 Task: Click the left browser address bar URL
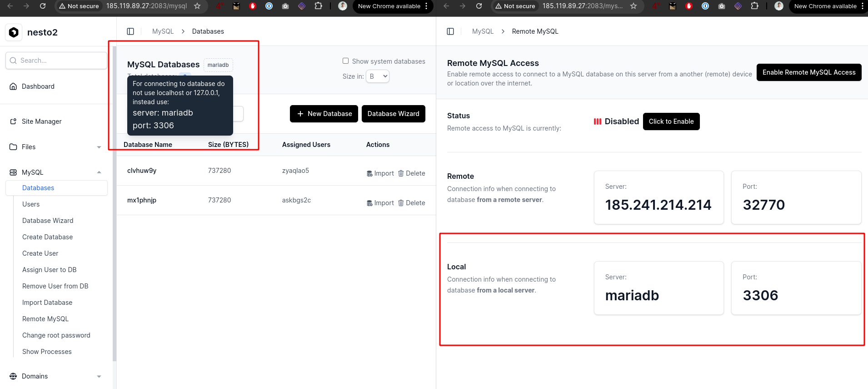point(146,6)
